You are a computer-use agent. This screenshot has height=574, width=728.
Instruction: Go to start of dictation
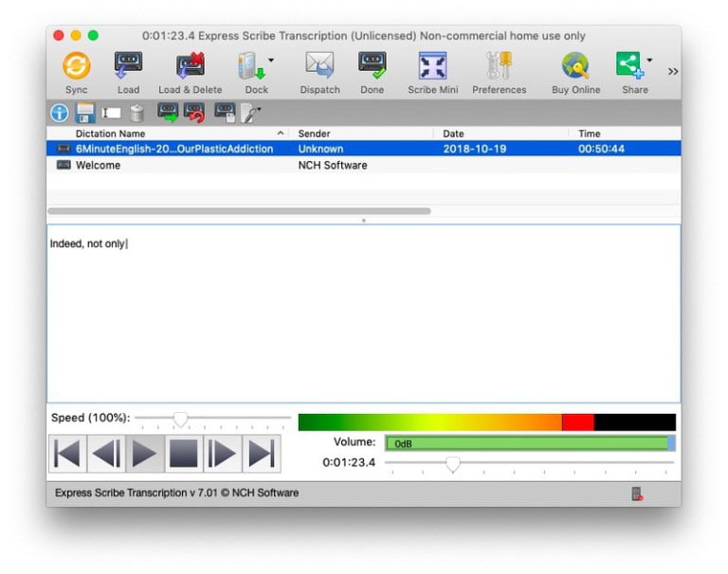[x=67, y=454]
